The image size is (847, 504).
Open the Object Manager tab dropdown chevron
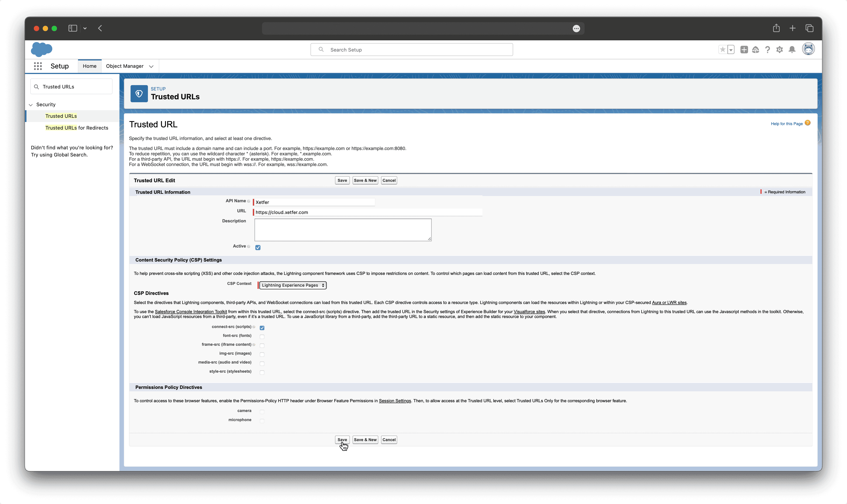(x=151, y=66)
